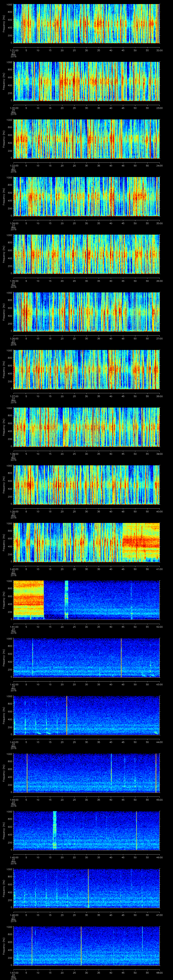The width and height of the screenshot is (173, 980).
Task: Open the spectrogram panel starting at 1:33:00
Action: tap(87, 139)
